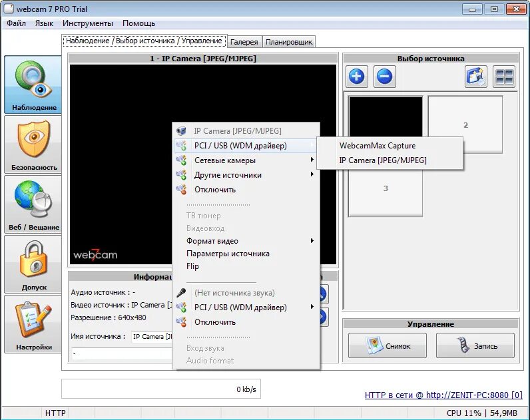Add a source with the blue plus
The width and height of the screenshot is (530, 420).
click(x=357, y=77)
